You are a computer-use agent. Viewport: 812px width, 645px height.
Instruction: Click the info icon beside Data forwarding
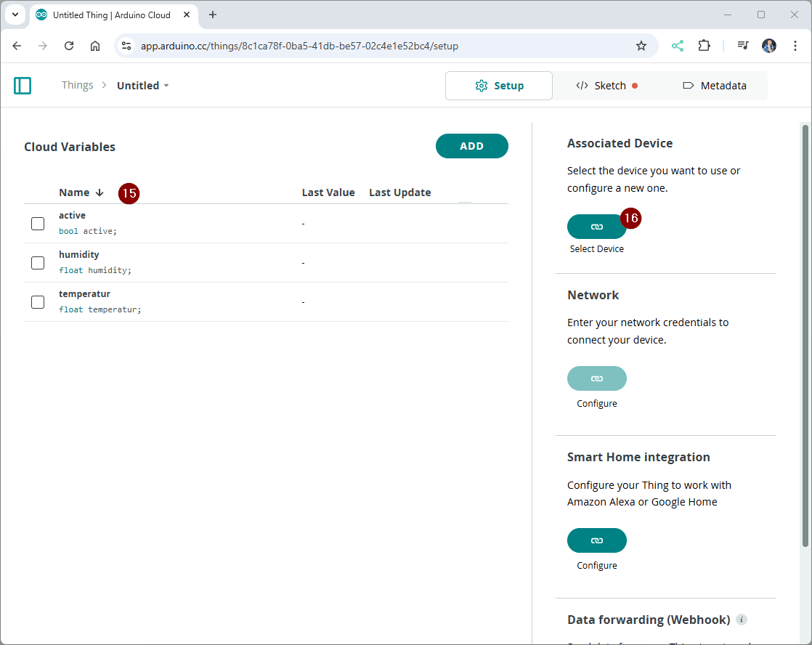coord(741,620)
